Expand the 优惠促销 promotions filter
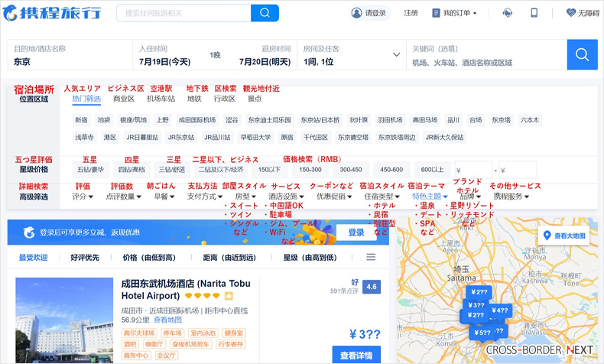 point(334,197)
